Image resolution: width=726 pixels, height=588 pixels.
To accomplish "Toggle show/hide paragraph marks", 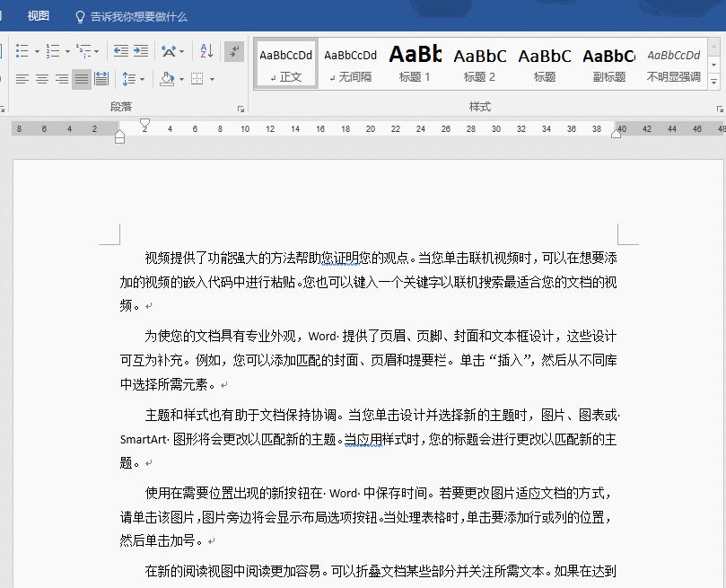I will [233, 51].
